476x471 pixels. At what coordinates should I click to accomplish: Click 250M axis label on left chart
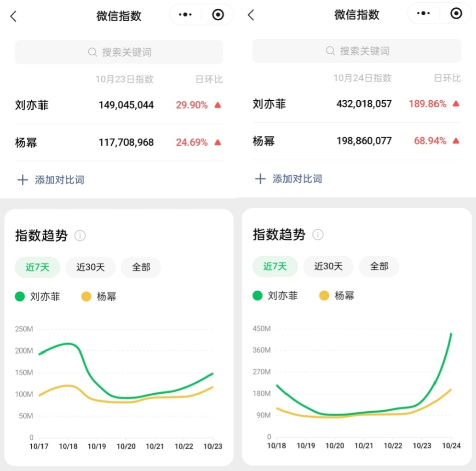pos(24,329)
